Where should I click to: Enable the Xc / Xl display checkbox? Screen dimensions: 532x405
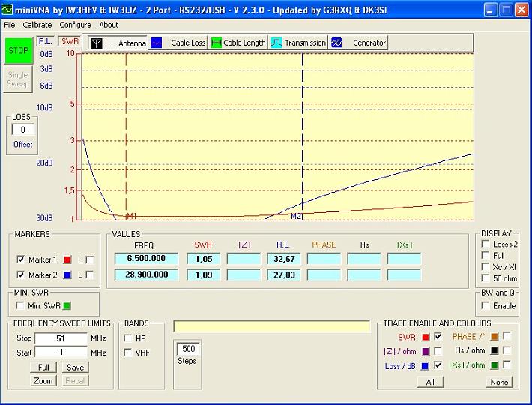point(486,266)
